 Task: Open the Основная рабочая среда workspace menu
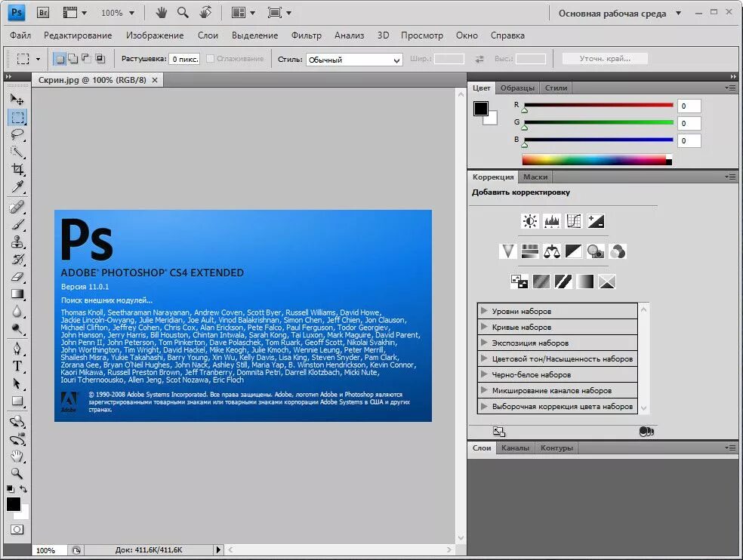coord(619,14)
